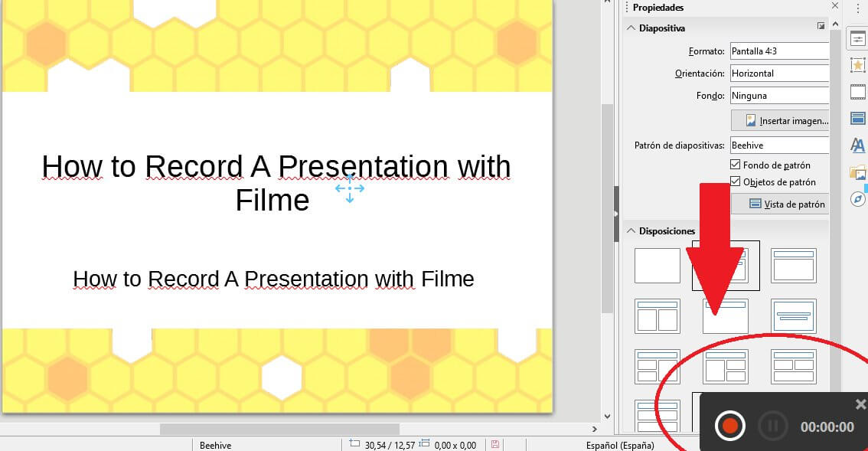Click the 30,54 / 12,57 position readout

[389, 445]
